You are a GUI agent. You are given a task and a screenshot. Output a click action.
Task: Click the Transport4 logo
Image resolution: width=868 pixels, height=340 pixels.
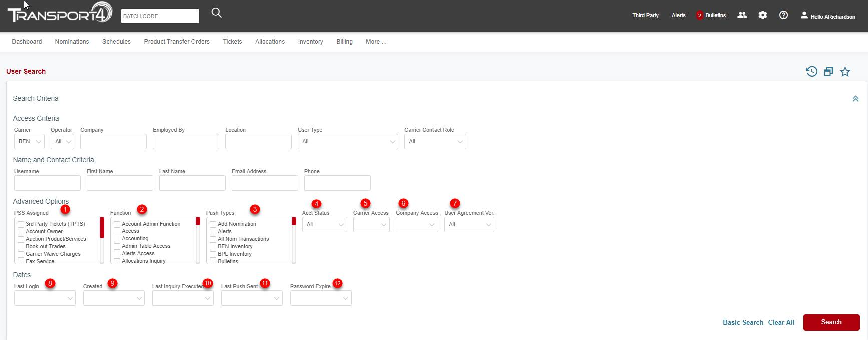click(x=59, y=14)
